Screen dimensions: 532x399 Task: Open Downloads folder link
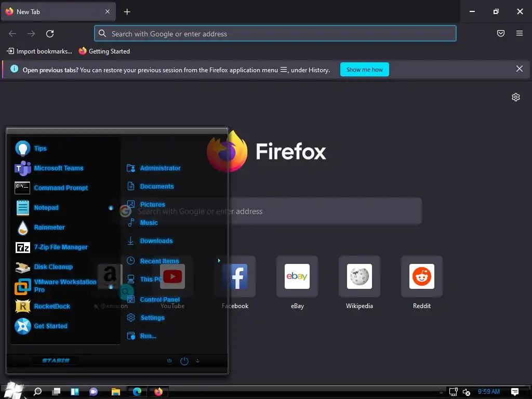pyautogui.click(x=150, y=241)
